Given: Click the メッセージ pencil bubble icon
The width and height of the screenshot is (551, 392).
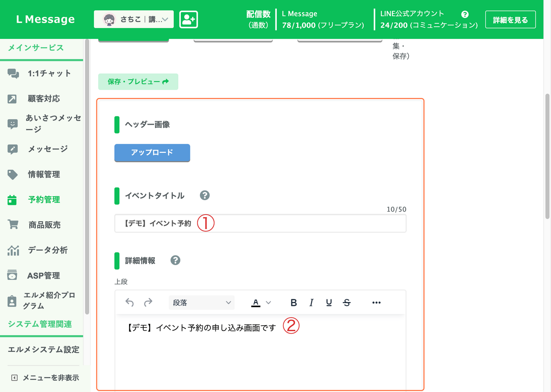Looking at the screenshot, I should tap(13, 149).
